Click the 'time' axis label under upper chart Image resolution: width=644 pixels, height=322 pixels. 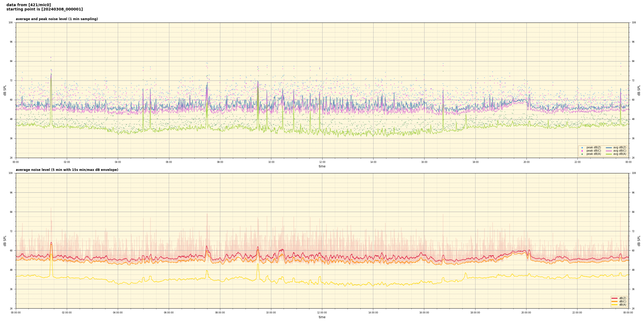pyautogui.click(x=322, y=166)
